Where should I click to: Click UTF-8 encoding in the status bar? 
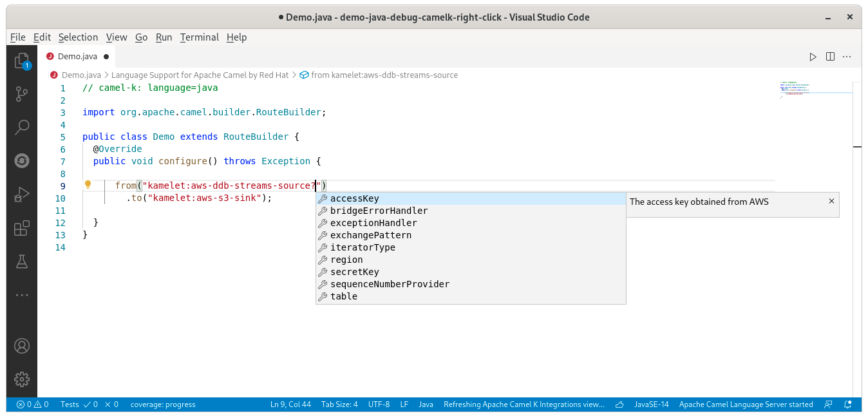(378, 404)
